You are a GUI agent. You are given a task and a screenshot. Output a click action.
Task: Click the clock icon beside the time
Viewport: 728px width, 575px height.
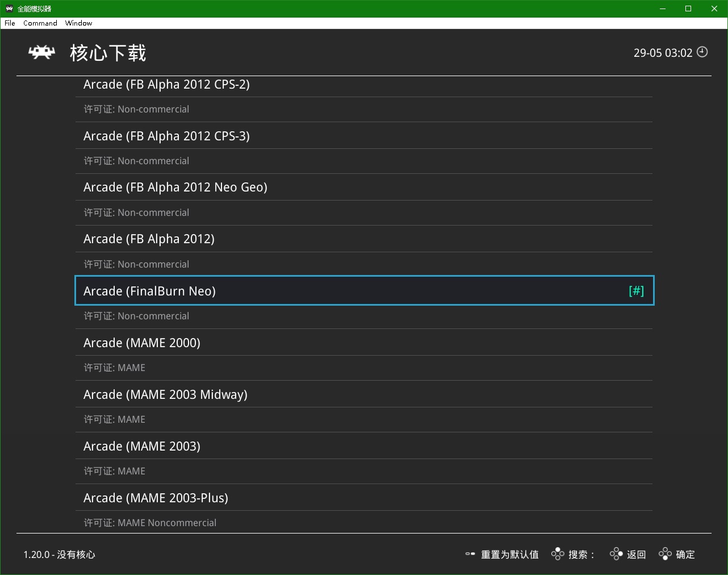[x=702, y=52]
